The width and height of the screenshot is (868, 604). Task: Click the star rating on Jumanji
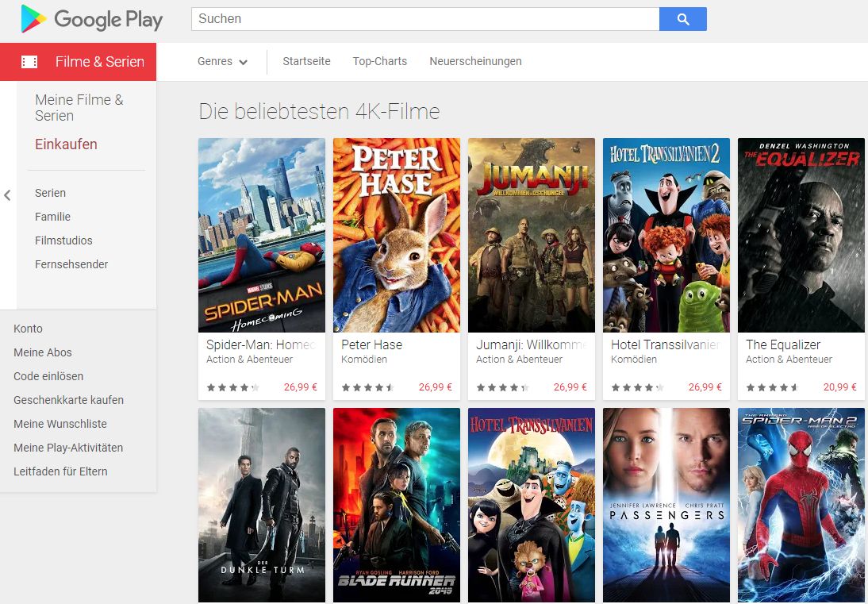(503, 387)
